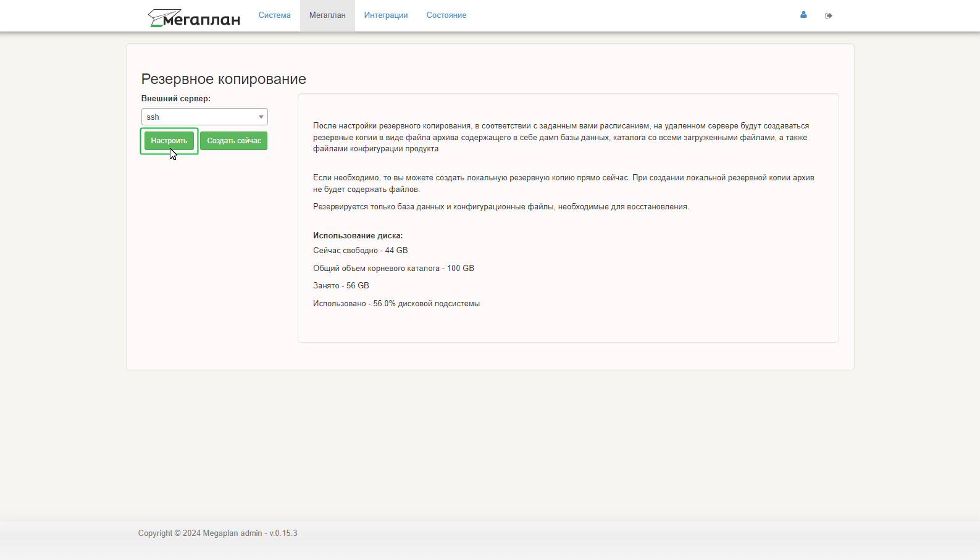Click the logout icon in the header
This screenshot has width=980, height=560.
click(x=829, y=15)
